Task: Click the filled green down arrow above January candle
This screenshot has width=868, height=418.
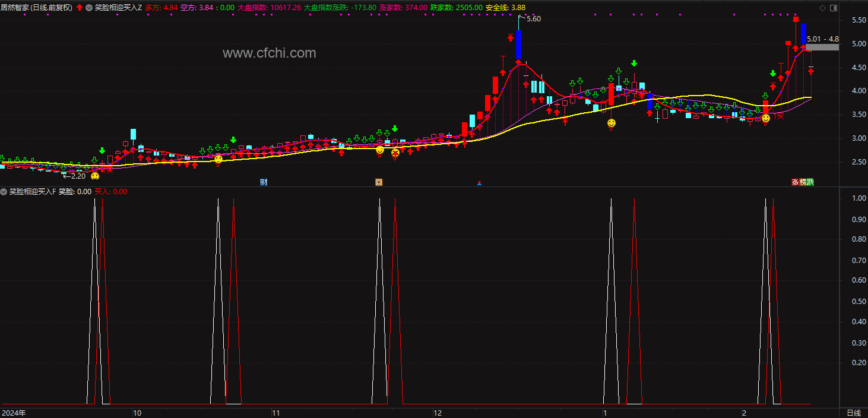Action: click(634, 64)
